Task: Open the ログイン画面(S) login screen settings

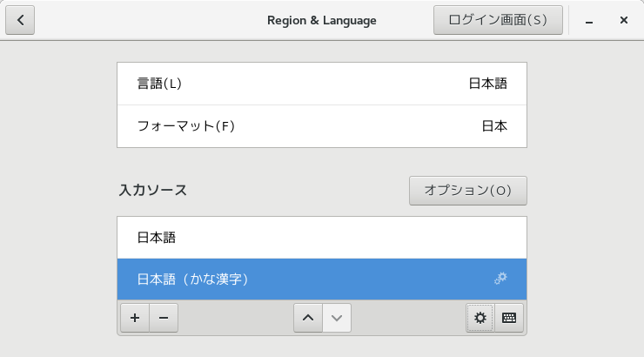Action: coord(498,20)
